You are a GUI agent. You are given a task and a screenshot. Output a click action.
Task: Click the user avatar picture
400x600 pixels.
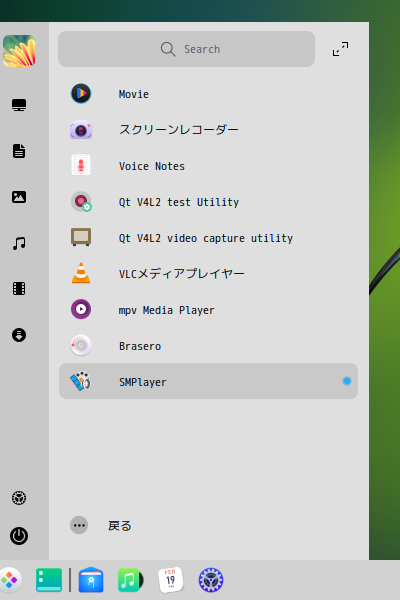coord(19,51)
